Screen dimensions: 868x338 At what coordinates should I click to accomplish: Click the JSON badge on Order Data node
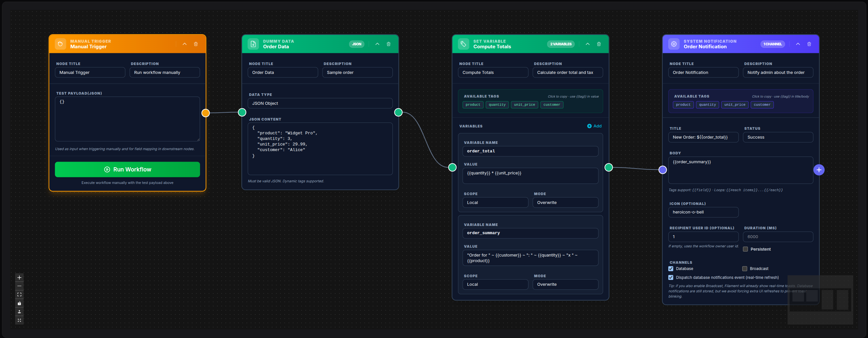[x=357, y=44]
